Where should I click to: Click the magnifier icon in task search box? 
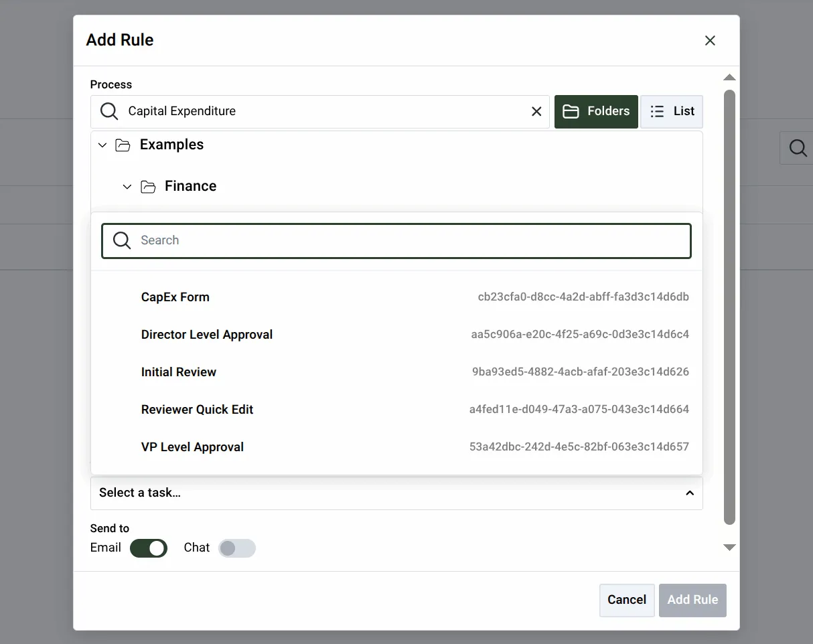point(122,240)
